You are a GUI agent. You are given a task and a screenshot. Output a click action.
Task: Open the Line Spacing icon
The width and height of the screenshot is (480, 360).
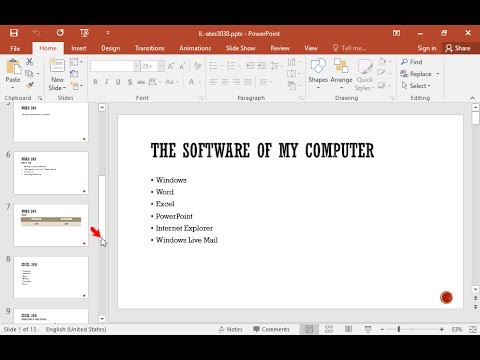275,66
